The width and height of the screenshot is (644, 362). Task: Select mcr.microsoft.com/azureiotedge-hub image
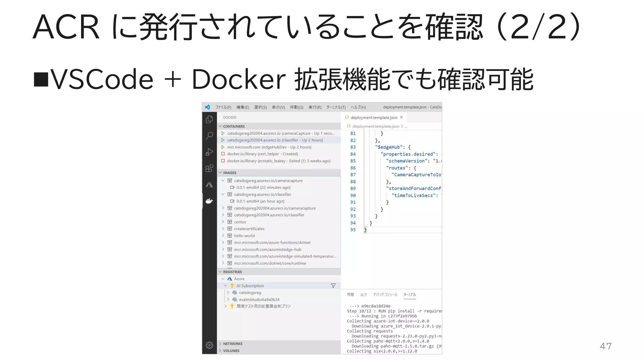(x=279, y=250)
